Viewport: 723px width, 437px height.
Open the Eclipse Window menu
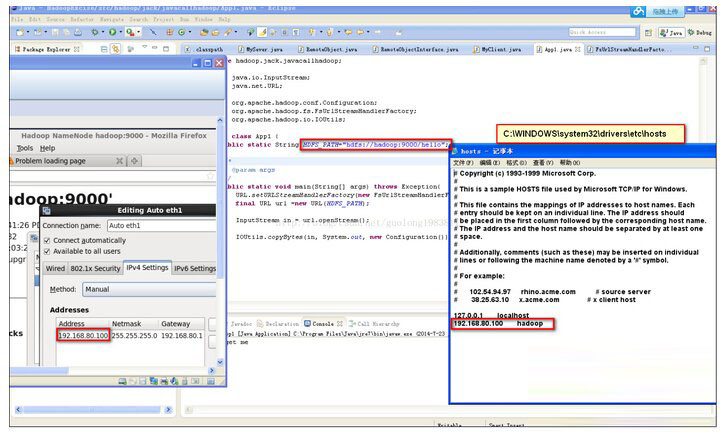pyautogui.click(x=203, y=19)
